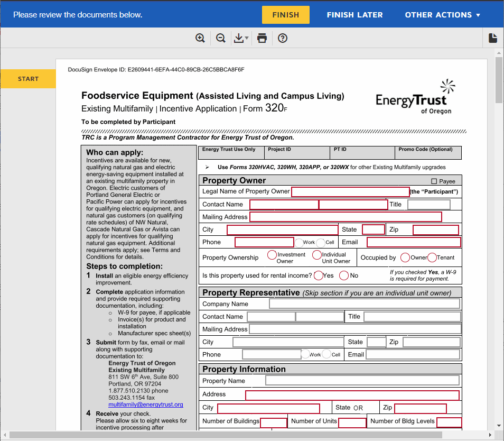Click Property Owner contact first name field

[284, 205]
